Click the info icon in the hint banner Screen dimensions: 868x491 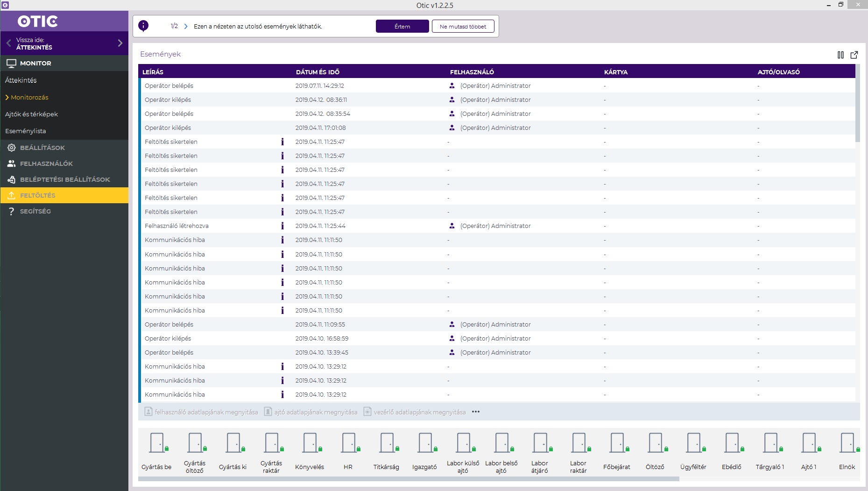(143, 26)
